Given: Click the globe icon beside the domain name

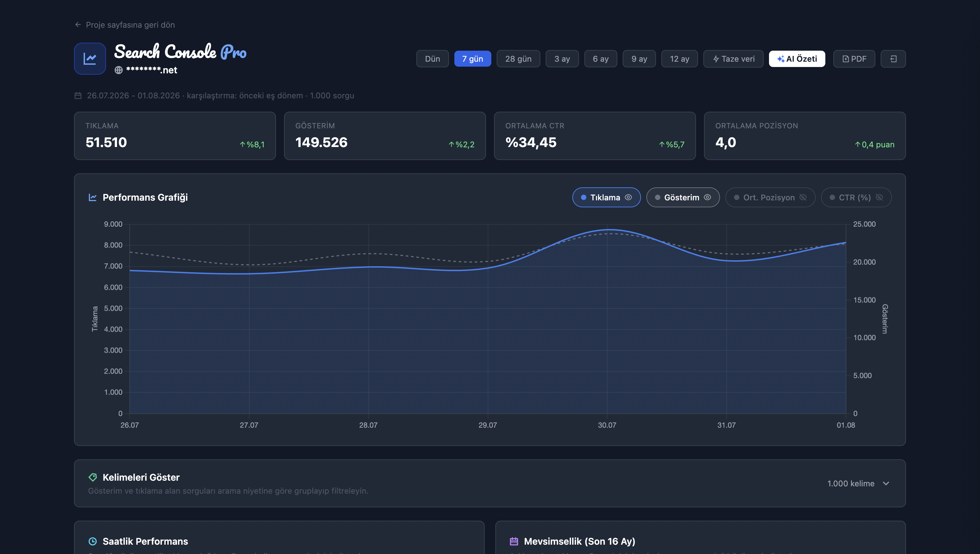Looking at the screenshot, I should pyautogui.click(x=119, y=70).
